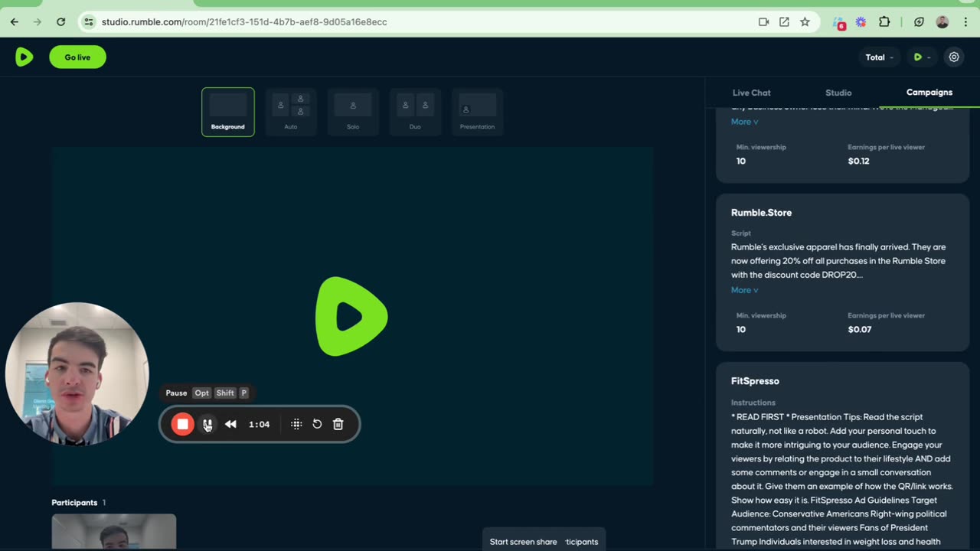Delete the recording with trash icon

pos(338,424)
